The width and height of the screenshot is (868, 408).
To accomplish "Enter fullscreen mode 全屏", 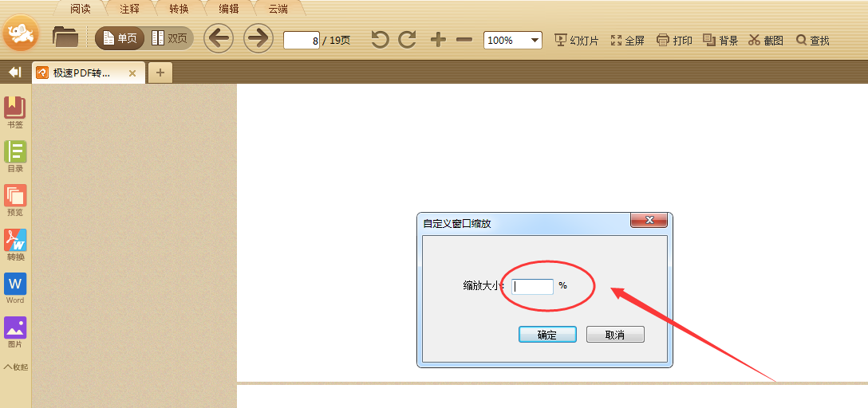I will pos(628,41).
